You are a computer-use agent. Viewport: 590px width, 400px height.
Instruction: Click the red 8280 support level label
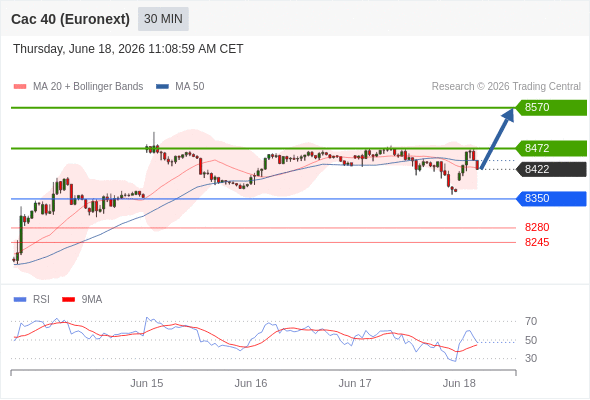[537, 227]
